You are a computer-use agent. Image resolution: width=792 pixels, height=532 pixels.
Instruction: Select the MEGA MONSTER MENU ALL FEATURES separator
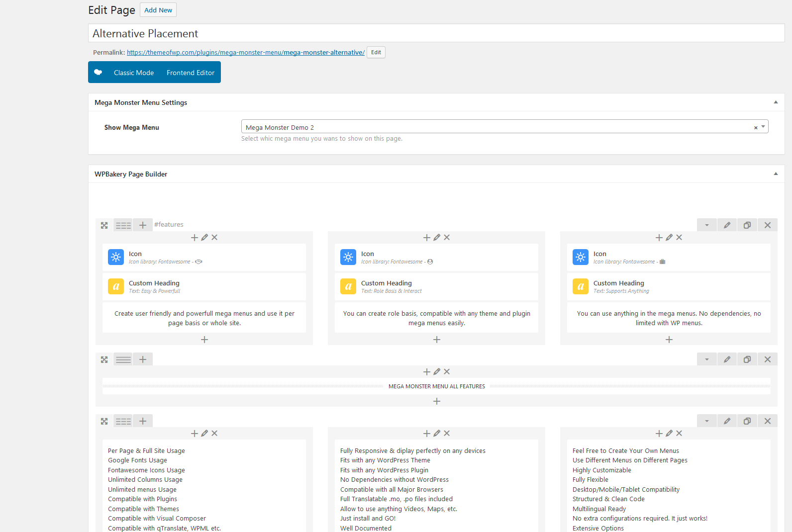click(x=436, y=386)
